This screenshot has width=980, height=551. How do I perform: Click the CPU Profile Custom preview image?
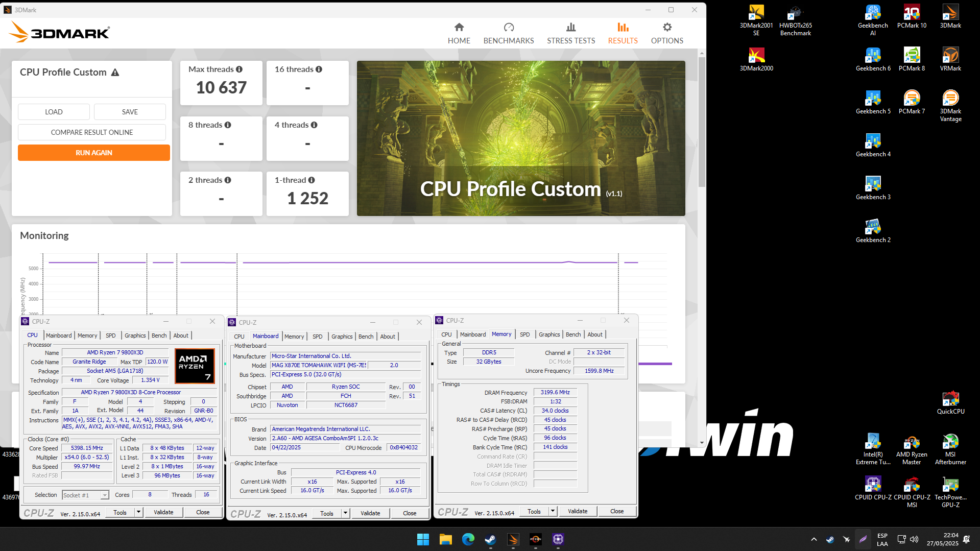point(521,138)
